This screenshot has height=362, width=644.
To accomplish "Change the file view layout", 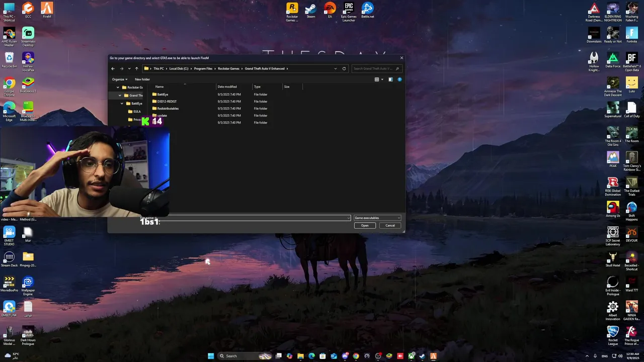I will pyautogui.click(x=376, y=79).
